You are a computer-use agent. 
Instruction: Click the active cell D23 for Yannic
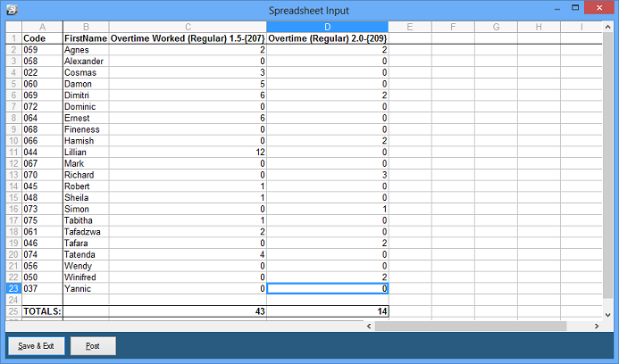pos(327,289)
